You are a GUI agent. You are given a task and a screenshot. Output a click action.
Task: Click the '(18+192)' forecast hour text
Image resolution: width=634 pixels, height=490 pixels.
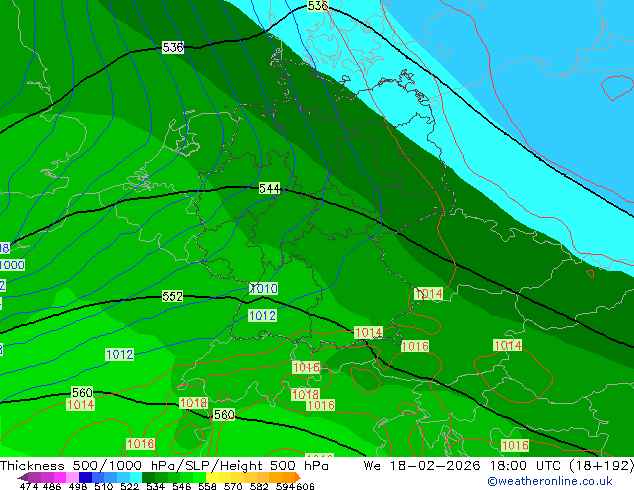(x=602, y=466)
